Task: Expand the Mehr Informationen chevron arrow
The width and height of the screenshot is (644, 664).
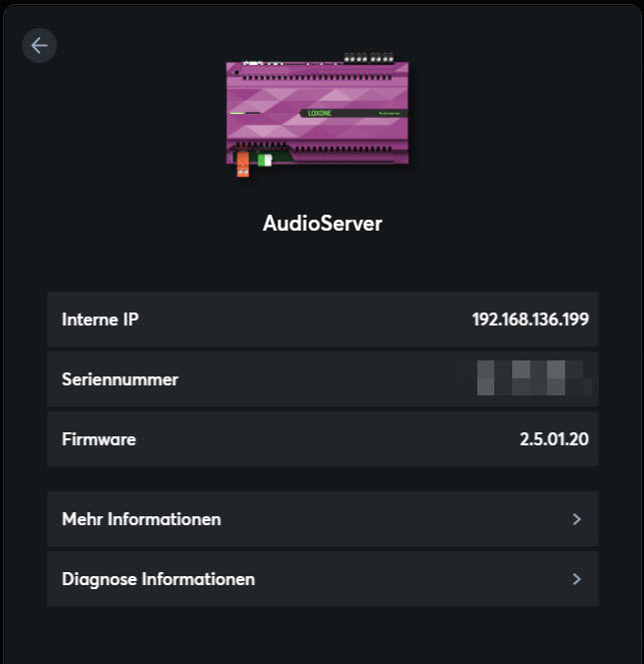Action: tap(576, 519)
